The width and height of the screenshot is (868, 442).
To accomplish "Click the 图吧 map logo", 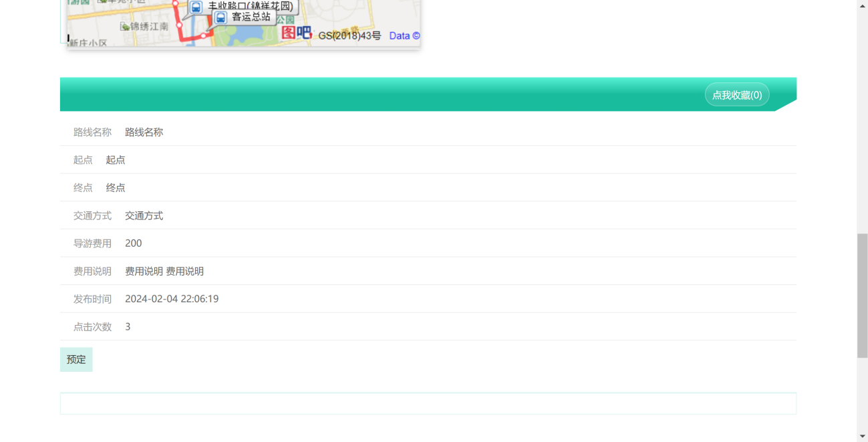I will coord(297,33).
